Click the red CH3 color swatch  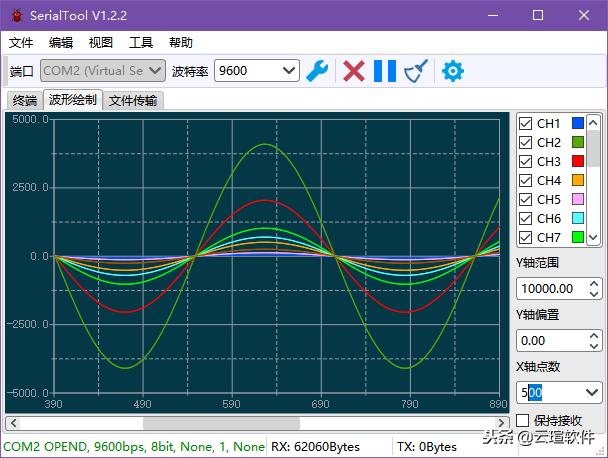(577, 162)
